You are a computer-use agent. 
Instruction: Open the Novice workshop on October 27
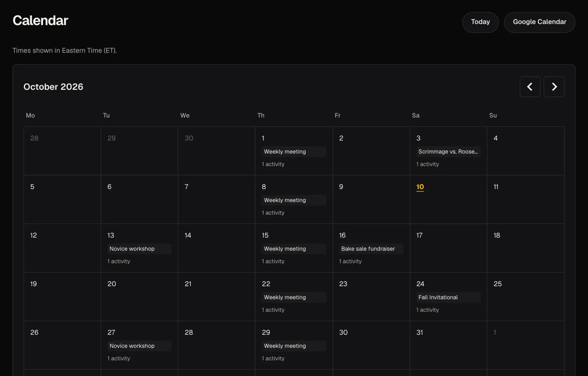[139, 346]
